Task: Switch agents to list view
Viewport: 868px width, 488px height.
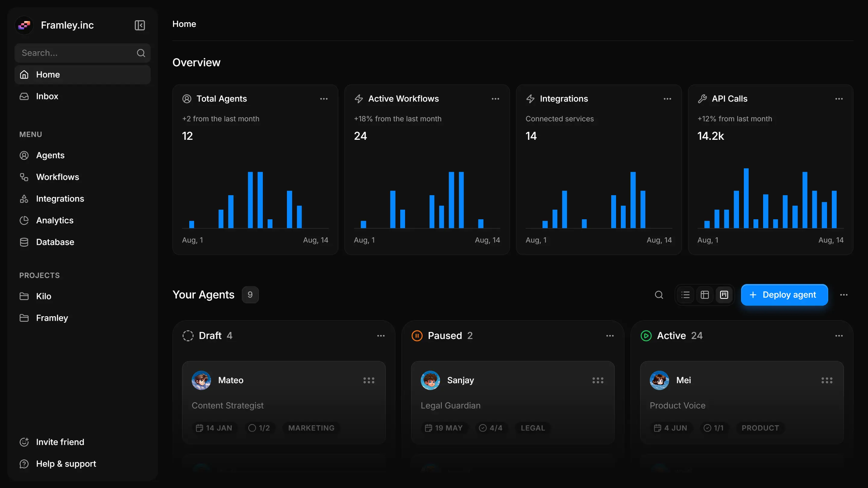Action: point(685,295)
